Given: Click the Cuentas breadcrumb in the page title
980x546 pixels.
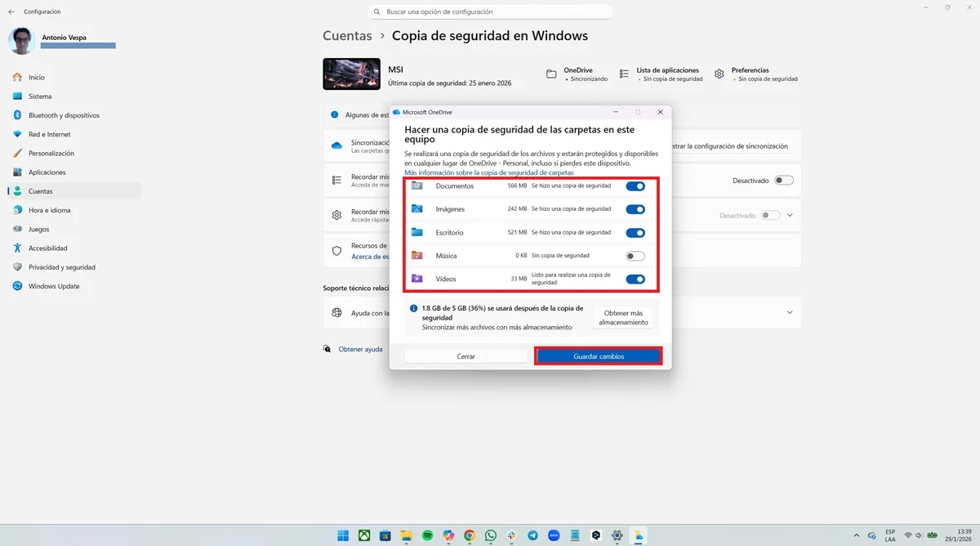Looking at the screenshot, I should tap(347, 36).
